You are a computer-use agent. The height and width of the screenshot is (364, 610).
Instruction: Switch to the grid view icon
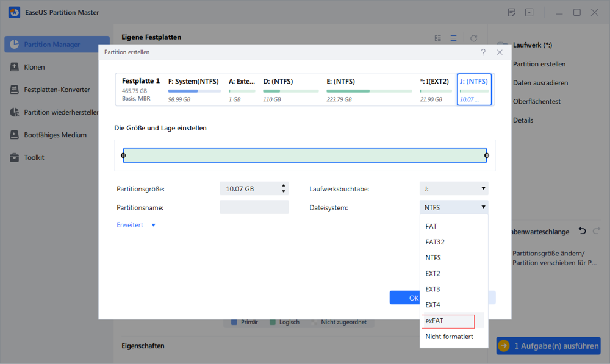click(x=437, y=38)
